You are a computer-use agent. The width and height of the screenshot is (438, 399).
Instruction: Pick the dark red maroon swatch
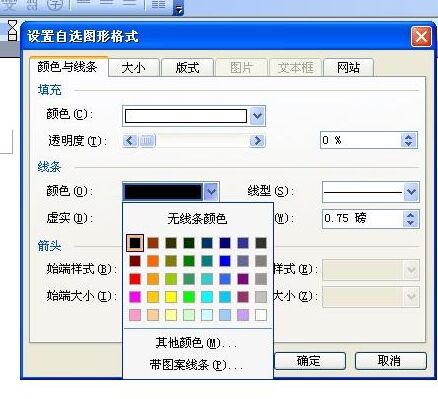[x=135, y=261]
